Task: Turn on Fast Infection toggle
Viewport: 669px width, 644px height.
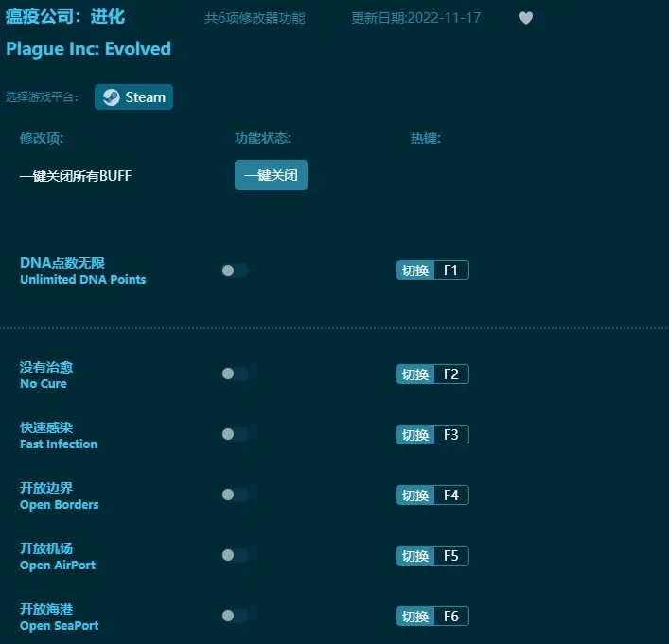Action: tap(235, 434)
